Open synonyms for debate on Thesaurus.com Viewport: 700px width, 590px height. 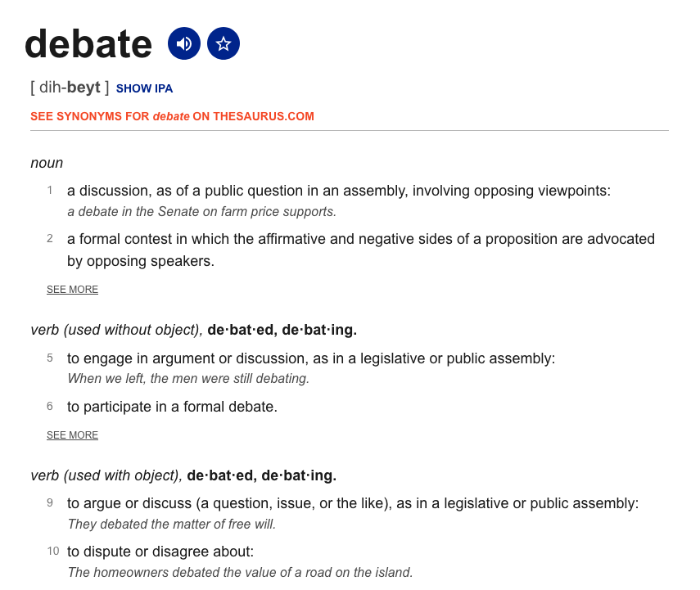coord(172,116)
